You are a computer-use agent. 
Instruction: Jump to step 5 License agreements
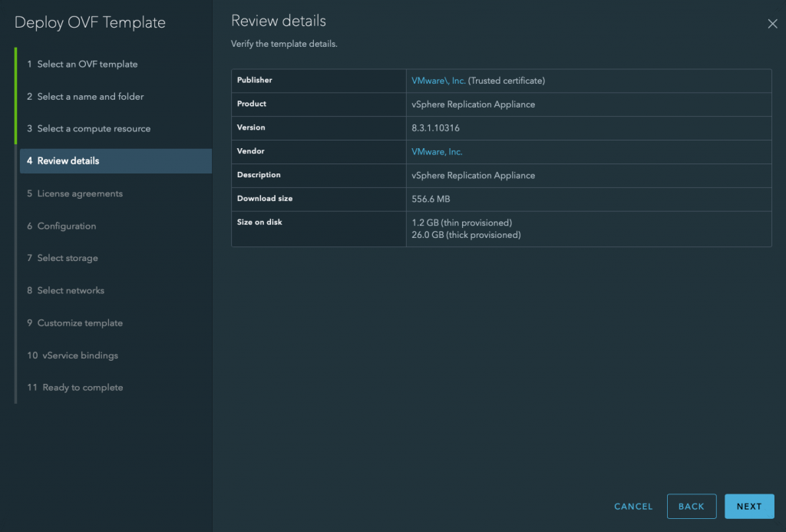[74, 193]
